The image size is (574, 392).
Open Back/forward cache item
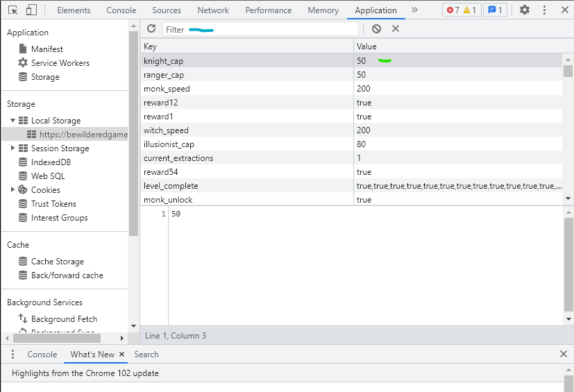click(x=61, y=275)
